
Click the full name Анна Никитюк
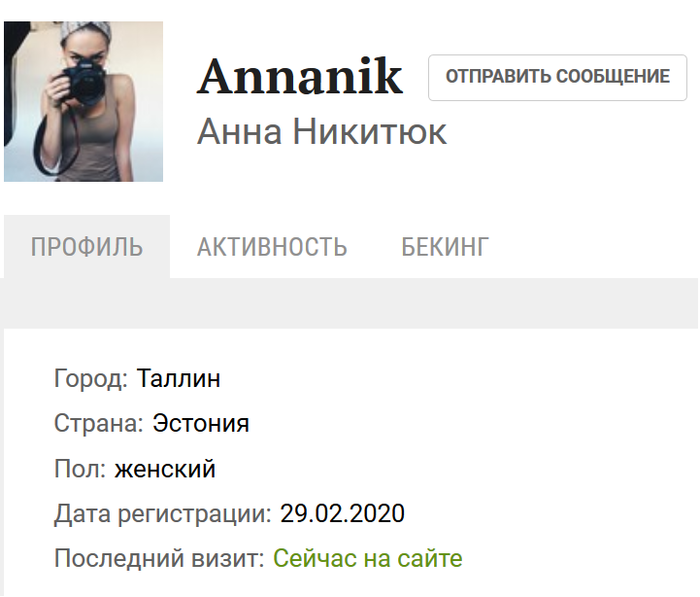pyautogui.click(x=322, y=132)
